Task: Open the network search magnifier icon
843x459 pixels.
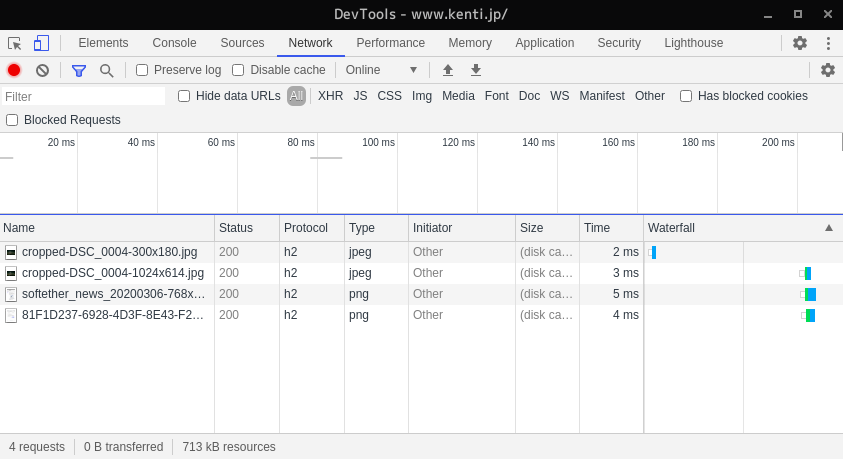Action: [106, 70]
